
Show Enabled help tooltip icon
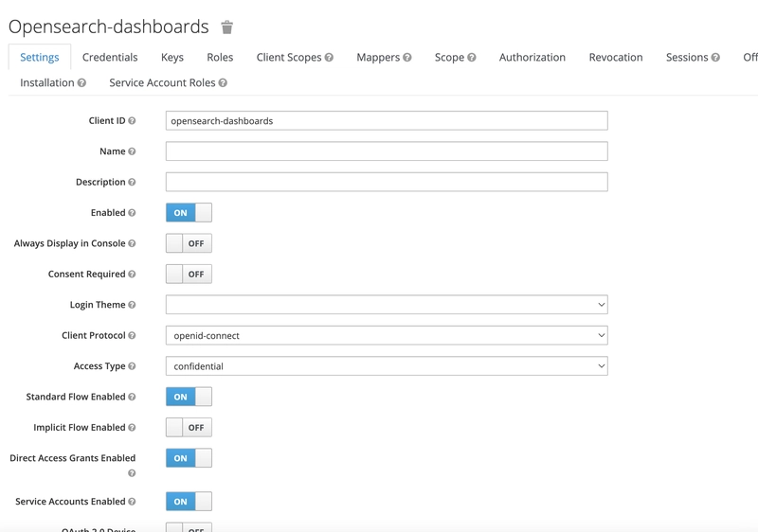click(x=132, y=213)
